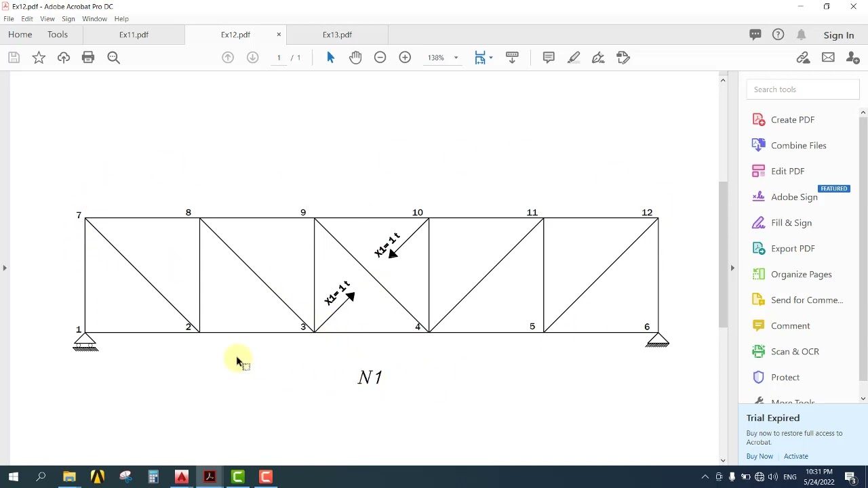Send file by email envelope icon
This screenshot has width=868, height=488.
(828, 58)
